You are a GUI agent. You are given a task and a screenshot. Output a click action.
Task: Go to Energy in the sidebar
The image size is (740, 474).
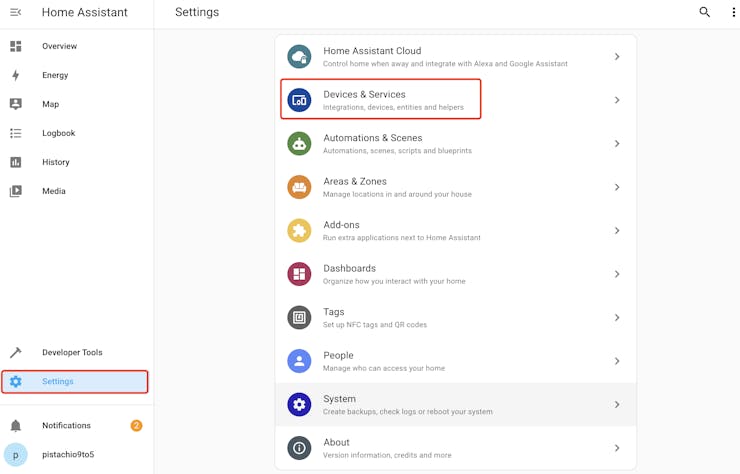point(55,75)
